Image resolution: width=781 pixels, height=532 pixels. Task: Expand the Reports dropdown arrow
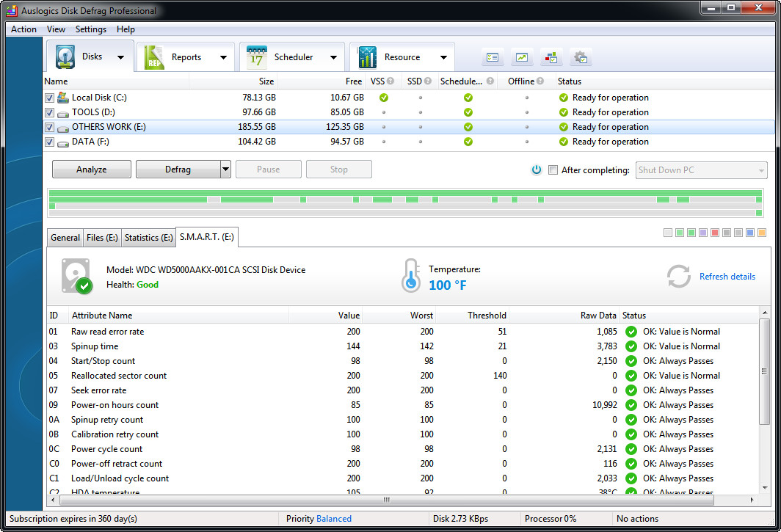(x=224, y=57)
